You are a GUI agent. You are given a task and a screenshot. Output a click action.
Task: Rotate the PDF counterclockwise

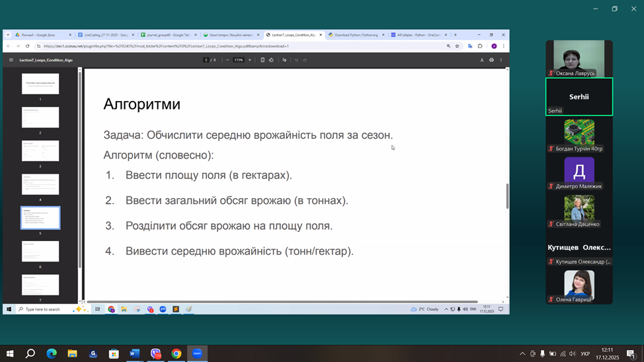[x=271, y=60]
